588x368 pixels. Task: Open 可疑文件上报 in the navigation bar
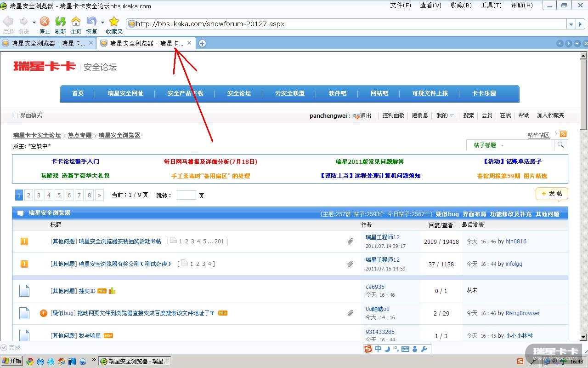point(430,93)
